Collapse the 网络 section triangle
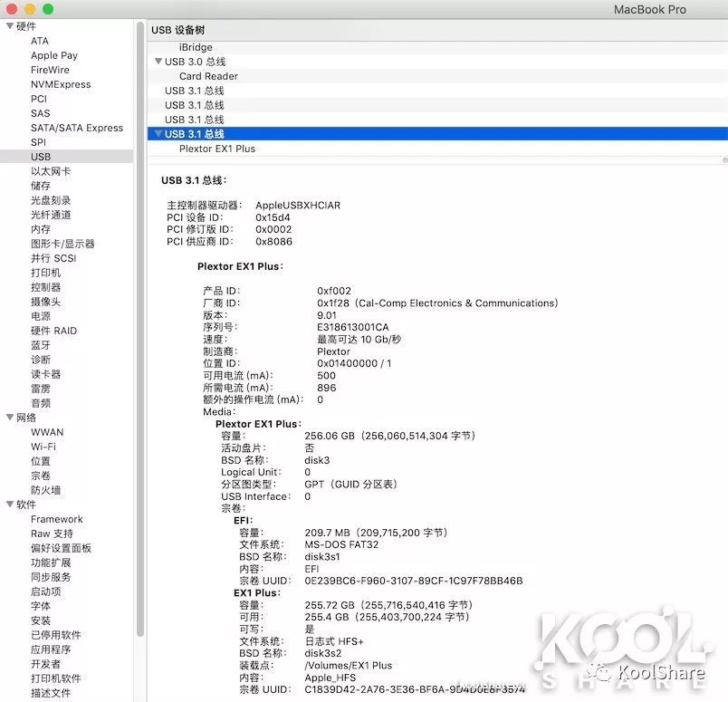728x702 pixels. [x=9, y=418]
